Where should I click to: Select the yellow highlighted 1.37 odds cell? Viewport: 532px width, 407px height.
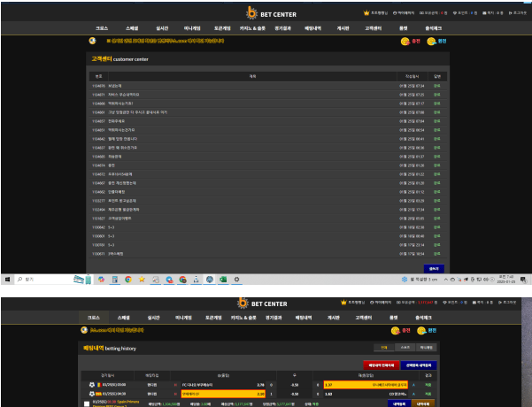click(366, 385)
